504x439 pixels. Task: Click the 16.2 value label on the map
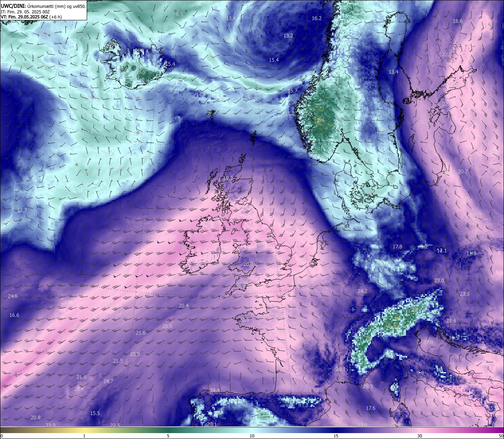tap(317, 19)
